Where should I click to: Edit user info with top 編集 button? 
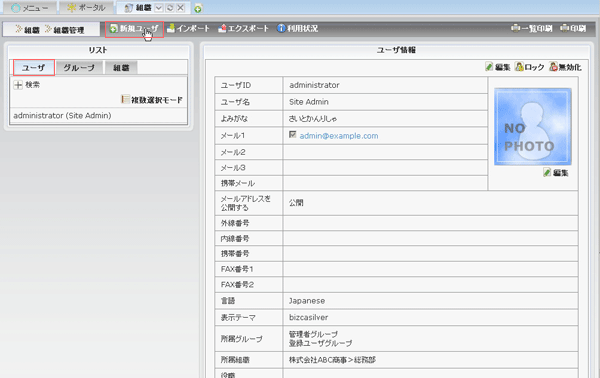pyautogui.click(x=497, y=67)
